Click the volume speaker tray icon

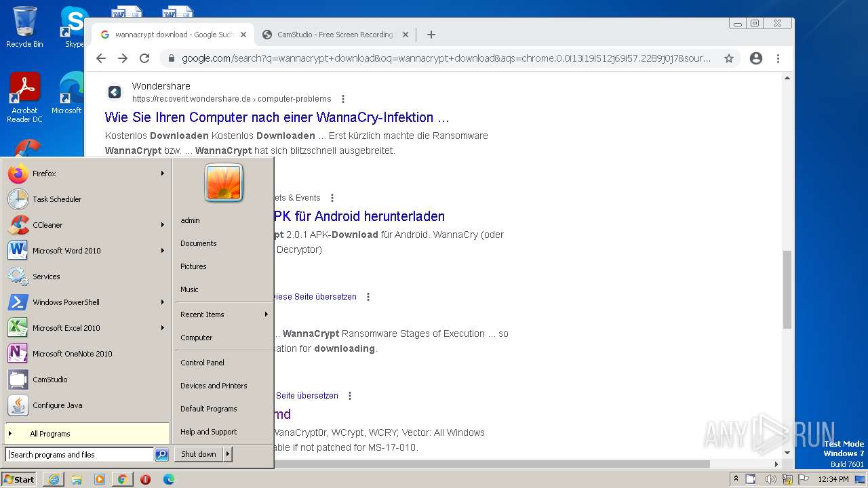click(770, 479)
